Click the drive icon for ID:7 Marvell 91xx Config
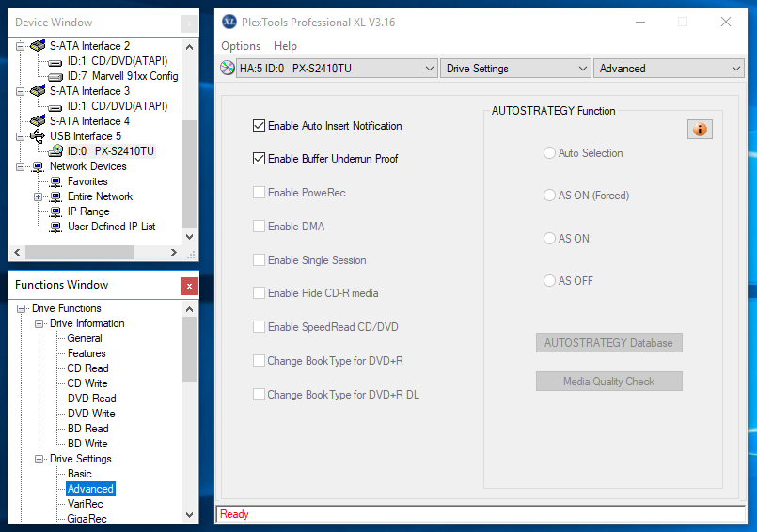This screenshot has height=532, width=757. (x=55, y=76)
